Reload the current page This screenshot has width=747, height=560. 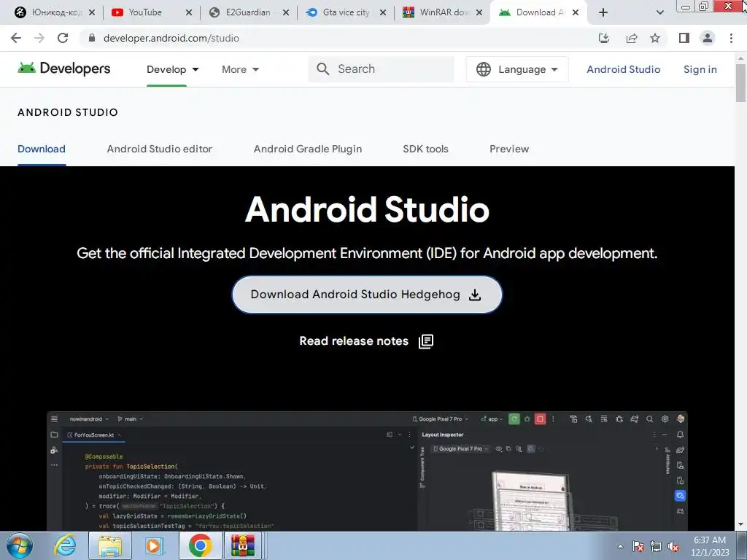pyautogui.click(x=63, y=38)
